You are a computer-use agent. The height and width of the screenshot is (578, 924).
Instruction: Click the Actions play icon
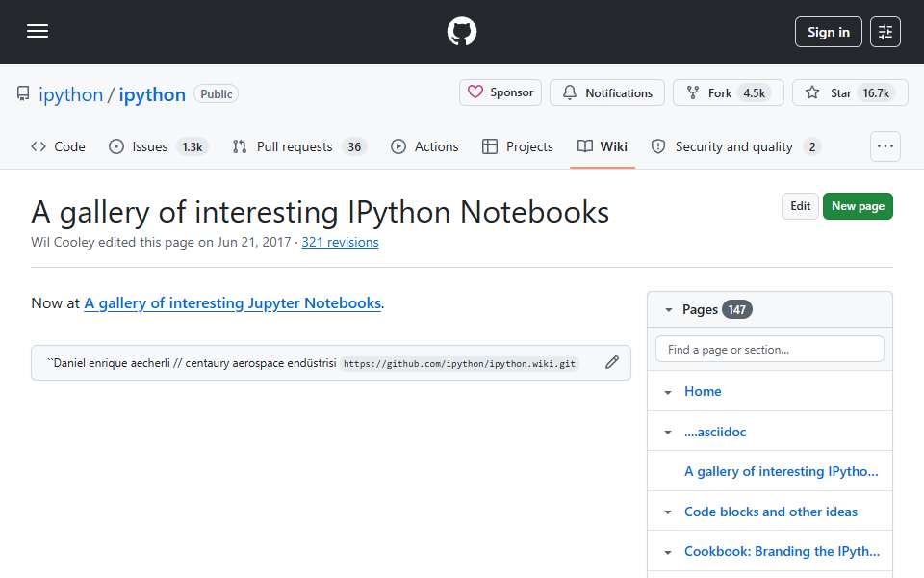(x=398, y=146)
